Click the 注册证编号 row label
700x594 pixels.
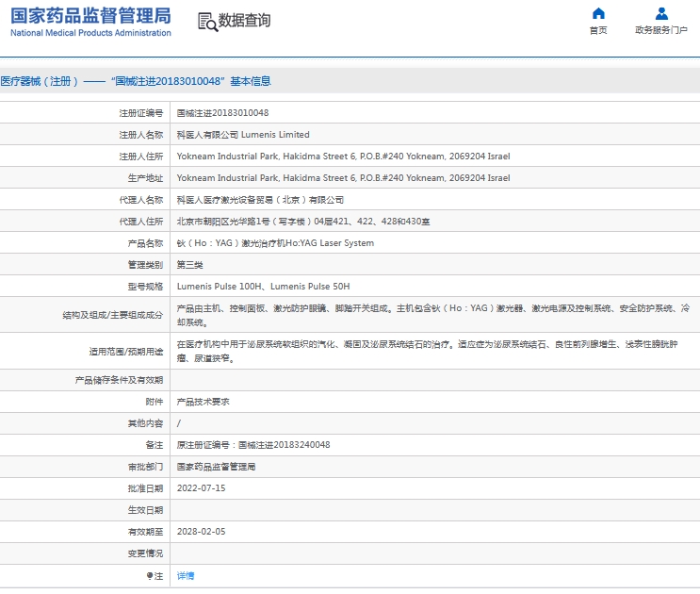click(x=141, y=113)
